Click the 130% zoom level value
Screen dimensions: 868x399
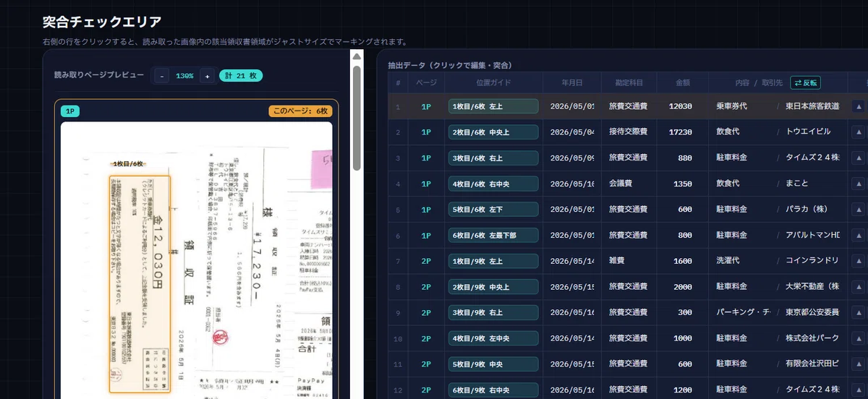[184, 76]
